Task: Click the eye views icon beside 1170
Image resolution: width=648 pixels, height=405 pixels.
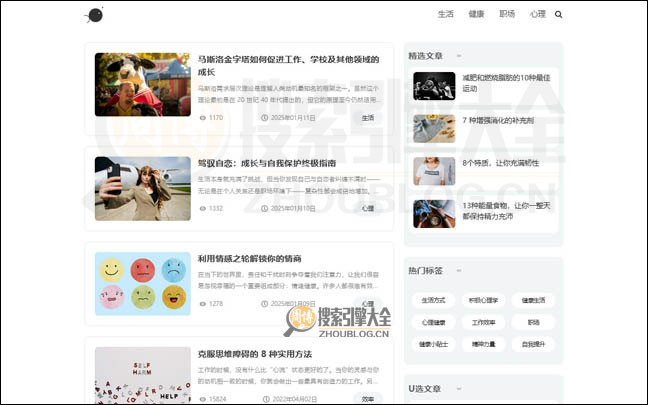Action: [202, 118]
